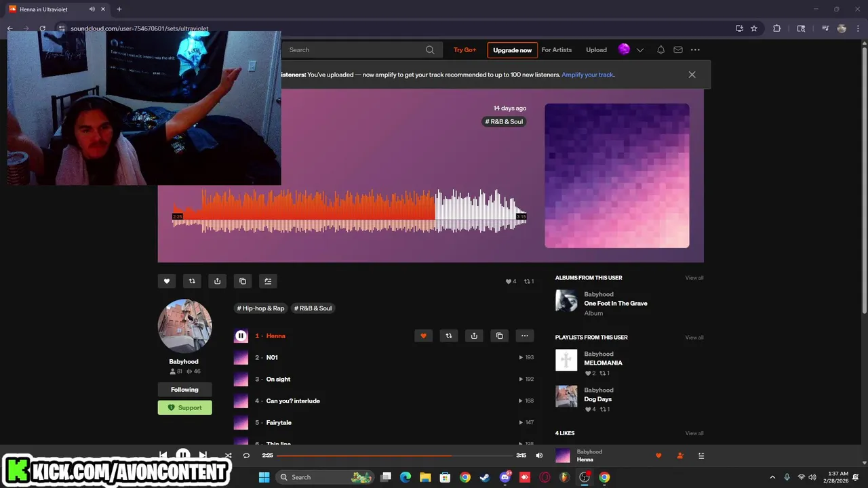Open the notifications bell
868x488 pixels.
660,49
